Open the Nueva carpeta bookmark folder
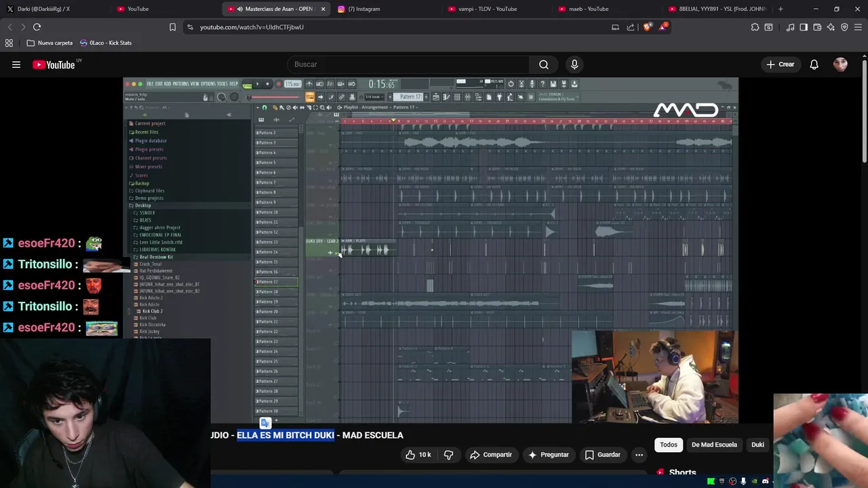The width and height of the screenshot is (868, 488). [50, 43]
